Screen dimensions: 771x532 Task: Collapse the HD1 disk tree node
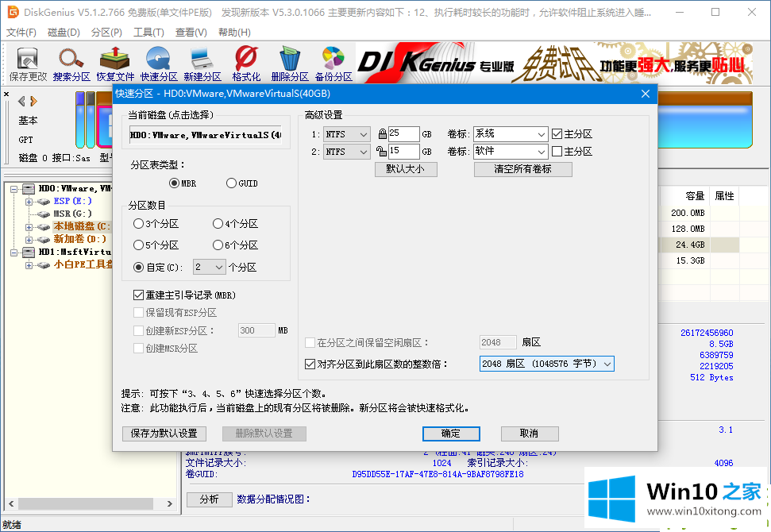[13, 253]
